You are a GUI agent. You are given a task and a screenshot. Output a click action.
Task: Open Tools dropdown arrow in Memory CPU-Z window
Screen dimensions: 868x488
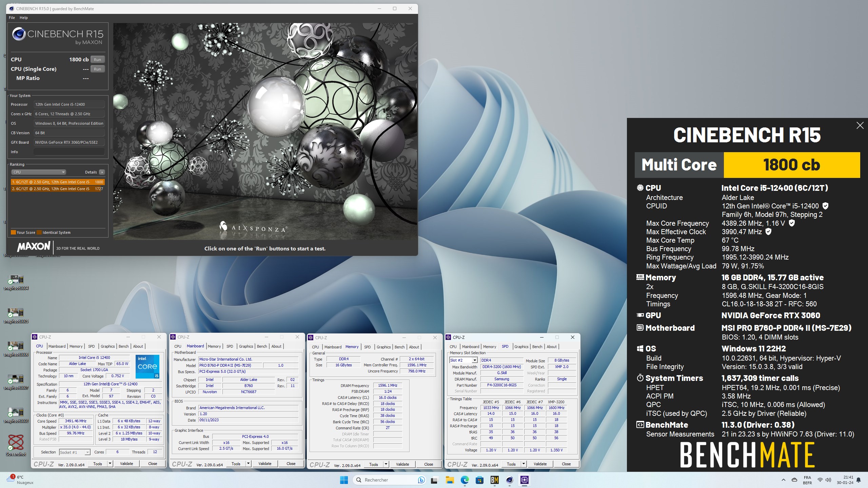[x=386, y=464]
